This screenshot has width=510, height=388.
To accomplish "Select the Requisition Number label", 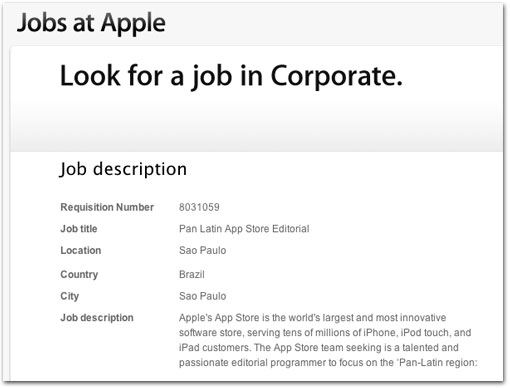I will pyautogui.click(x=107, y=207).
